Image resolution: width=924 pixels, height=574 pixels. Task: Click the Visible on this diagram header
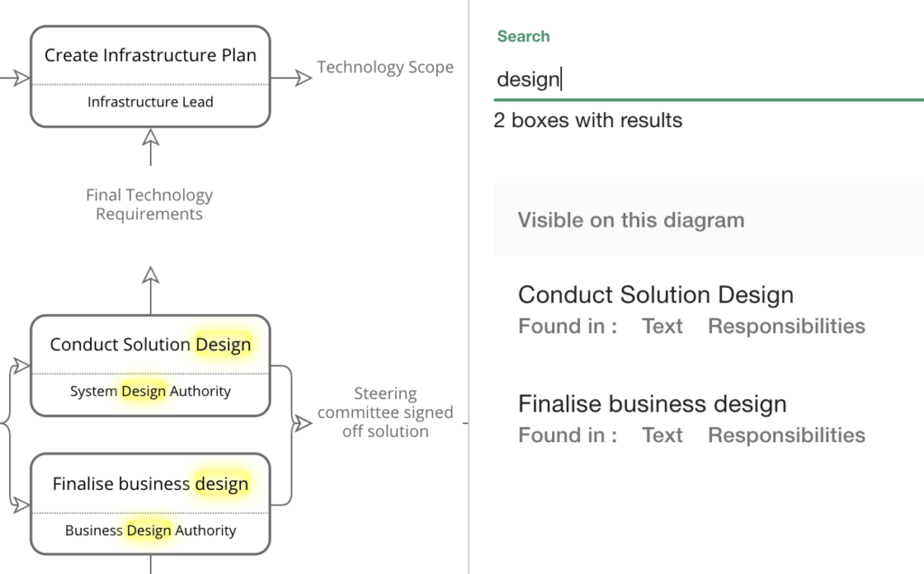pyautogui.click(x=632, y=219)
